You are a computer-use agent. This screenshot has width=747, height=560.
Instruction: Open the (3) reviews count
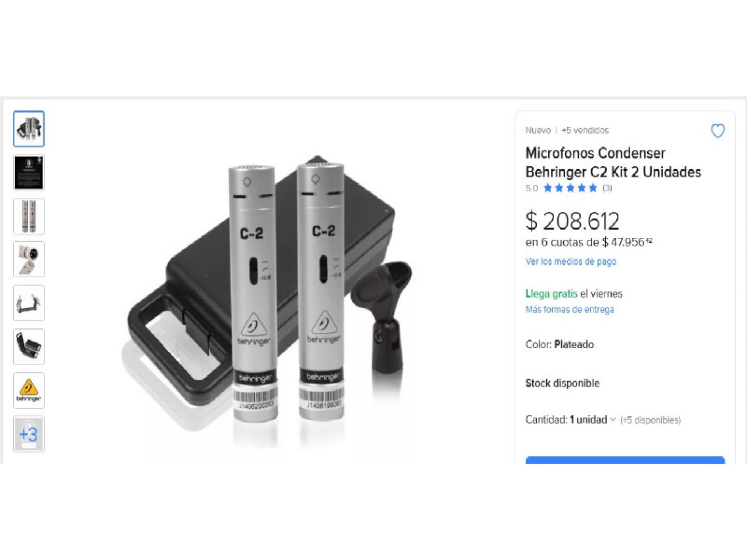[x=607, y=188]
